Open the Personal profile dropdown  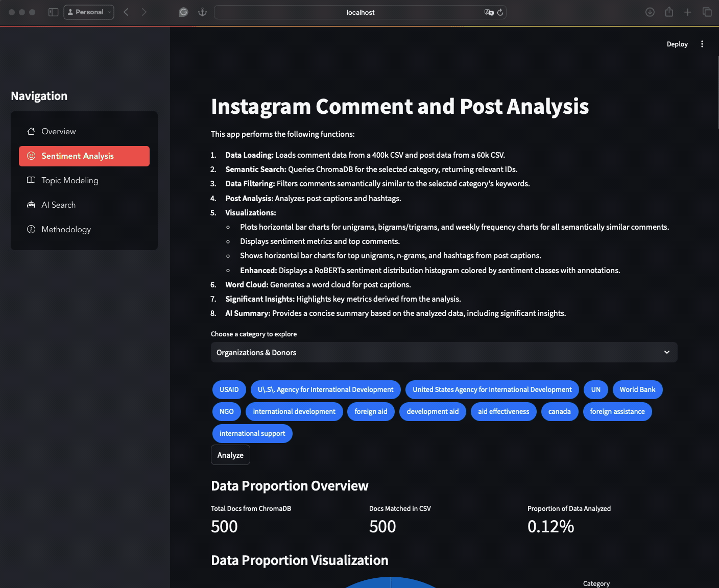pos(89,12)
